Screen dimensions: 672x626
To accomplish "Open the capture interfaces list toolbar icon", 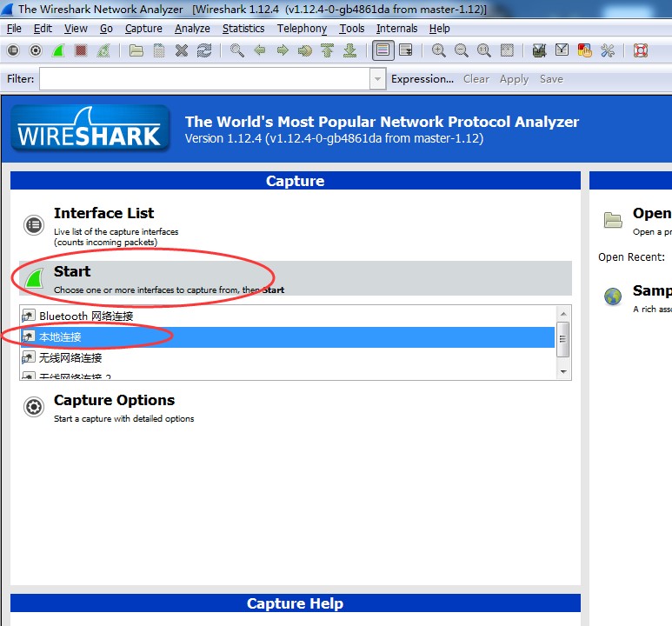I will [x=13, y=50].
